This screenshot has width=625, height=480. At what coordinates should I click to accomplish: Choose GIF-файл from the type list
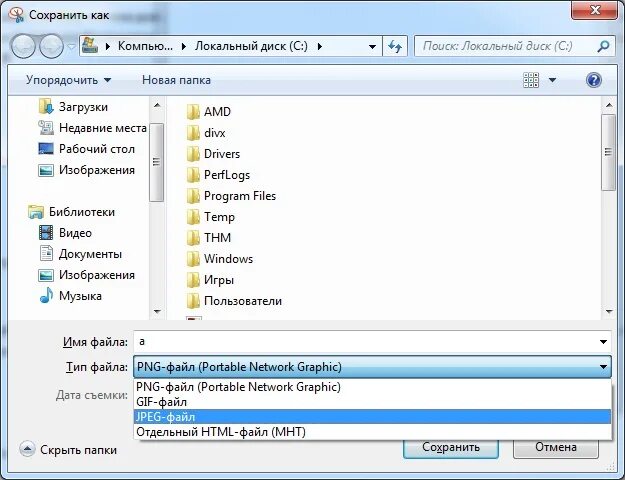point(372,402)
